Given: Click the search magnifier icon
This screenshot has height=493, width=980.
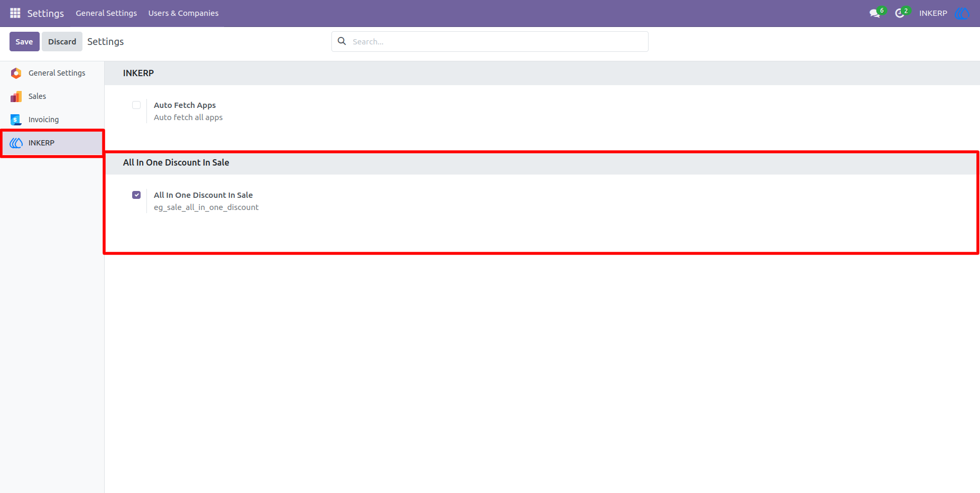Looking at the screenshot, I should point(342,41).
